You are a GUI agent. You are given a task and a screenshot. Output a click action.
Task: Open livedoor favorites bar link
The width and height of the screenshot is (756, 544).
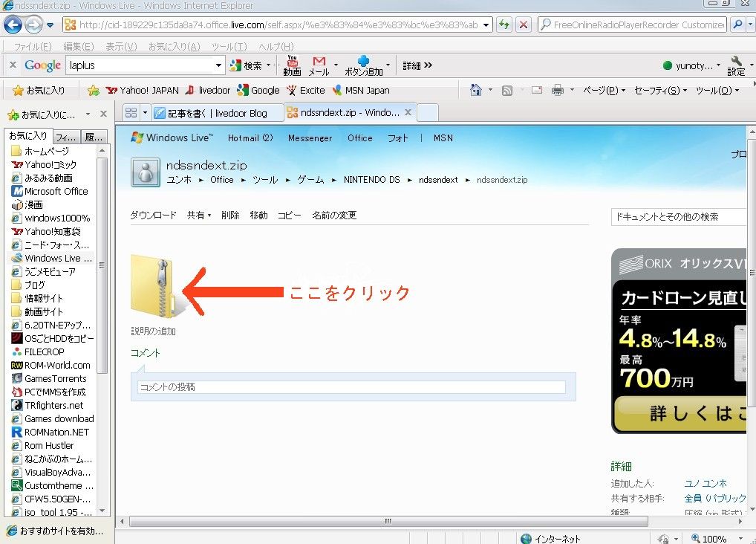pyautogui.click(x=208, y=90)
